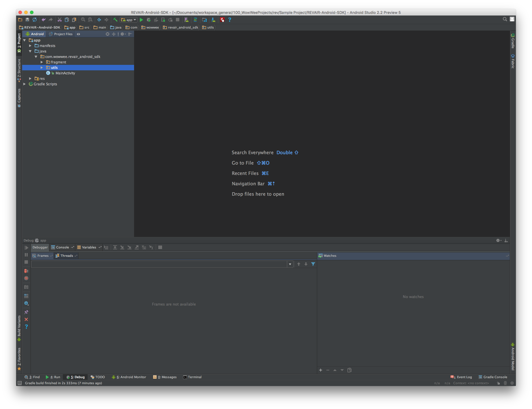Expand the manifests folder
The width and height of the screenshot is (532, 409).
pos(30,46)
